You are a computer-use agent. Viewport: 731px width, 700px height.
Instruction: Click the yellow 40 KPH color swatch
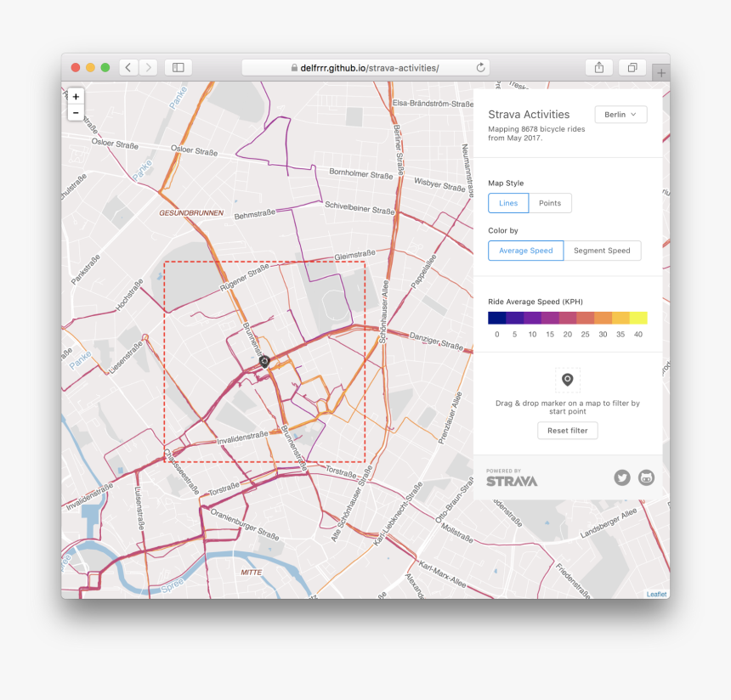tap(637, 318)
